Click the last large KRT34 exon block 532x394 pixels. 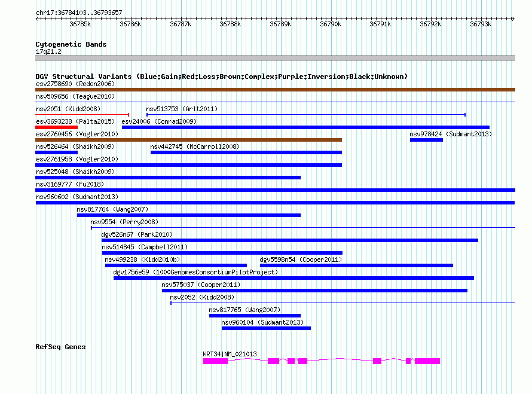click(427, 361)
